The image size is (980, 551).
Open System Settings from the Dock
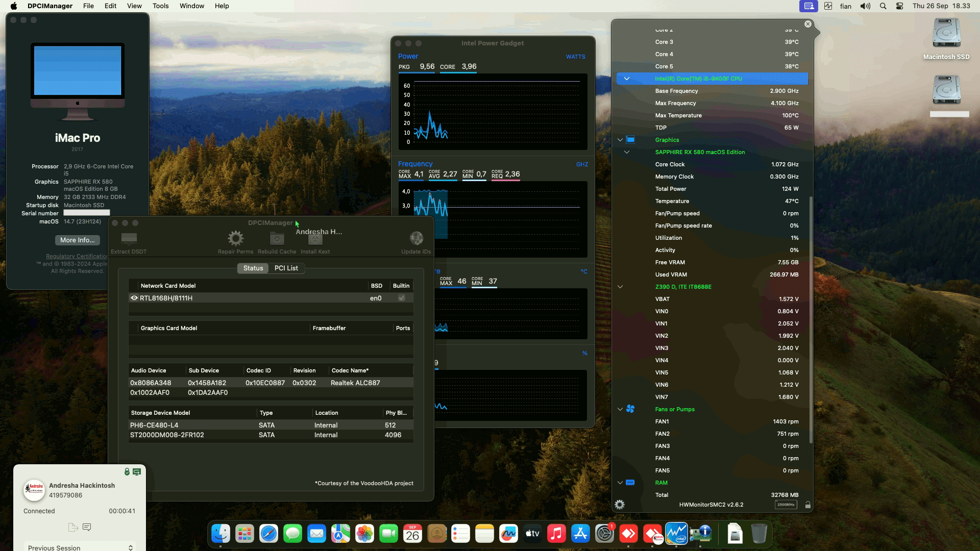click(604, 534)
